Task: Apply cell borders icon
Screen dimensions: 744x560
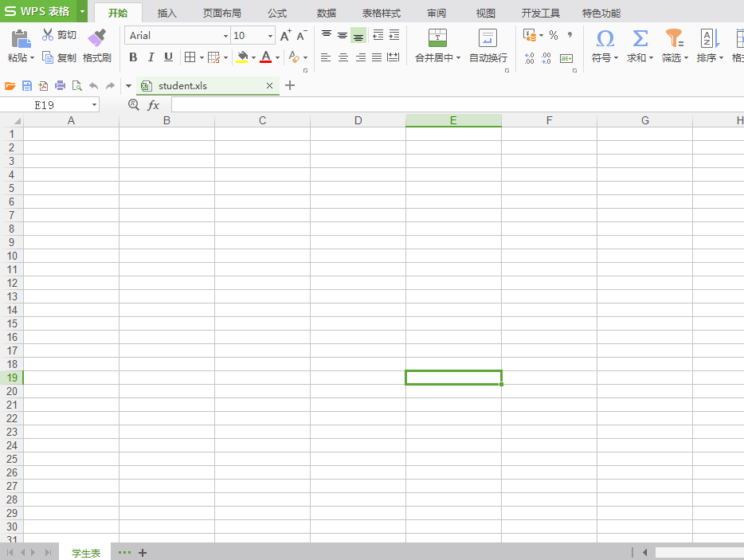Action: (190, 57)
